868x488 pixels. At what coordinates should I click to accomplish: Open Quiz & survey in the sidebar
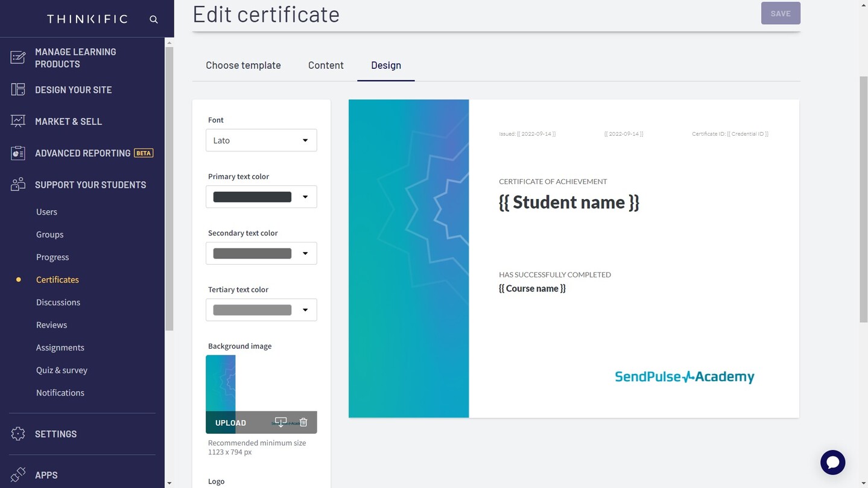click(62, 370)
